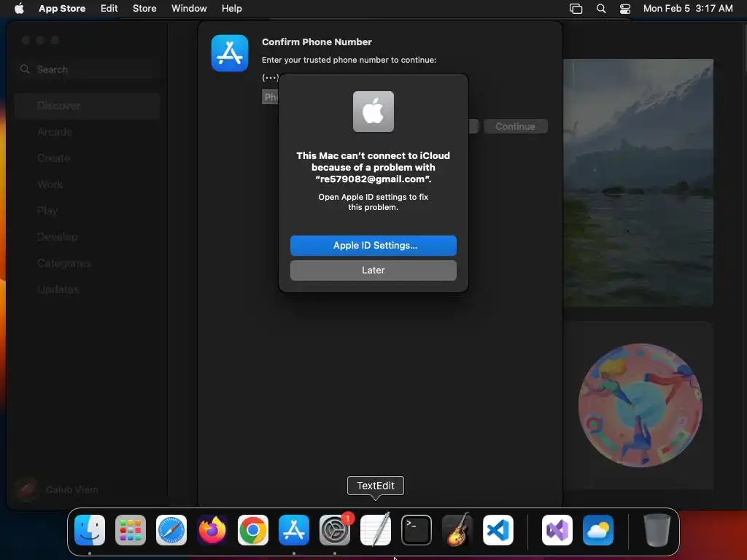747x560 pixels.
Task: Select Arcade in the sidebar
Action: coord(88,132)
